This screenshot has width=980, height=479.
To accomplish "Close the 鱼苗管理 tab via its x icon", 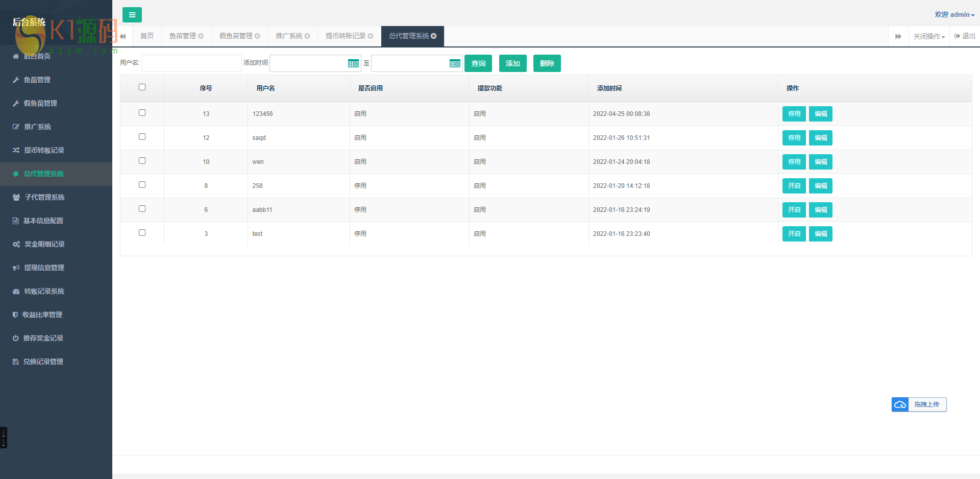I will click(201, 36).
